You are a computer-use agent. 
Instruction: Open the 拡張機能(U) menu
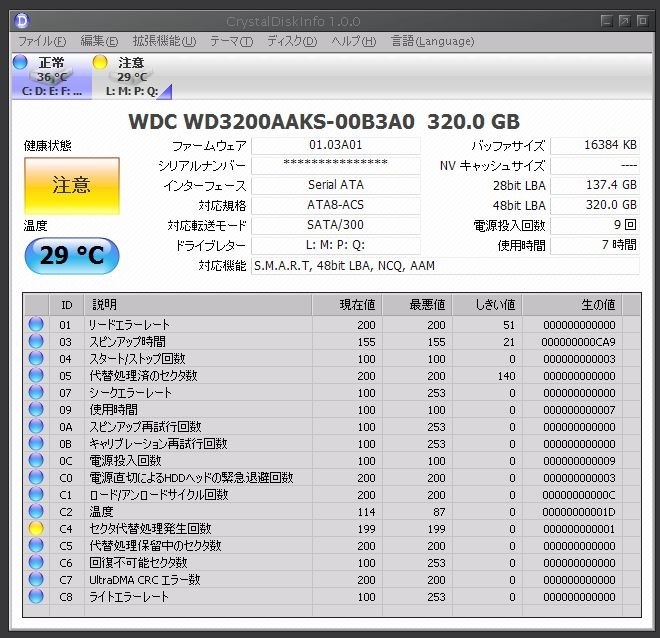pyautogui.click(x=164, y=41)
